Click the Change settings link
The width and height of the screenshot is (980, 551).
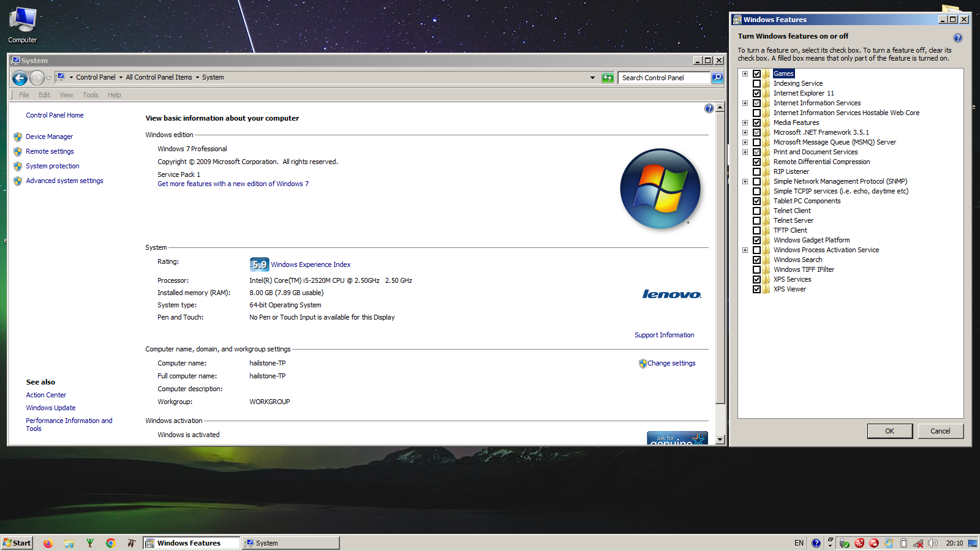coord(671,363)
